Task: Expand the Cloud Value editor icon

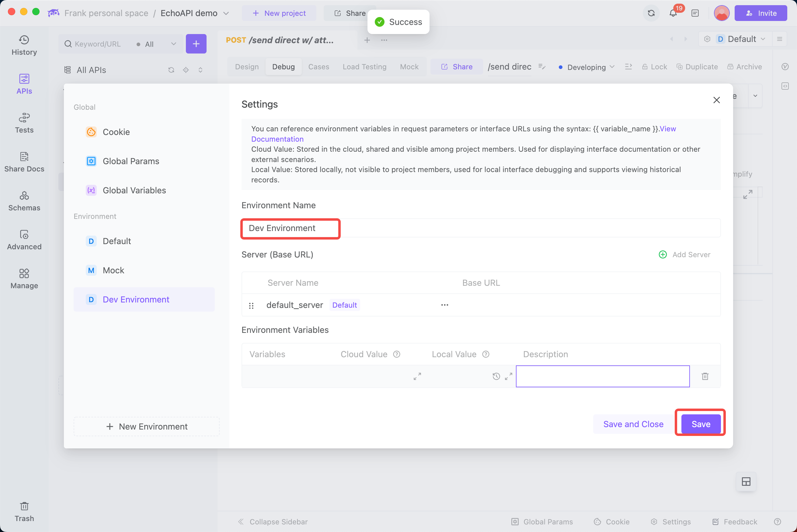Action: [417, 376]
